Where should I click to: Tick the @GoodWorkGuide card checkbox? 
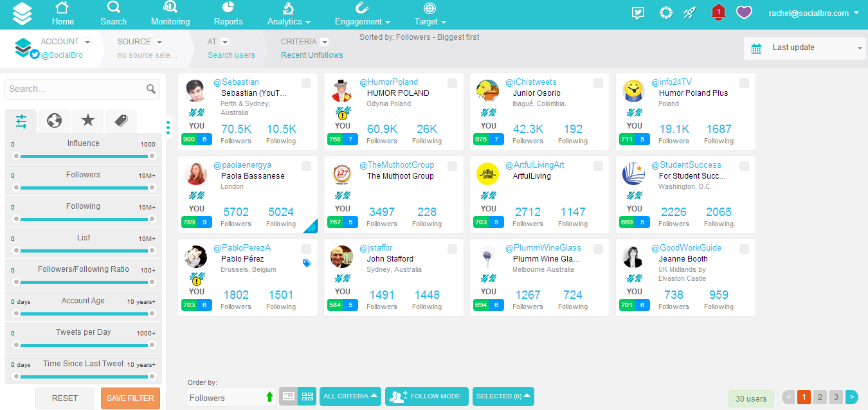(744, 249)
